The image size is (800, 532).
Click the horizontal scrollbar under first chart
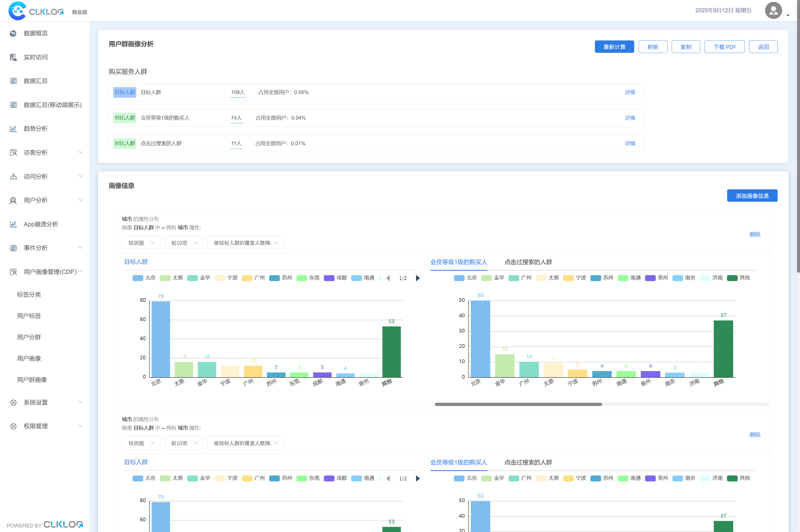518,404
